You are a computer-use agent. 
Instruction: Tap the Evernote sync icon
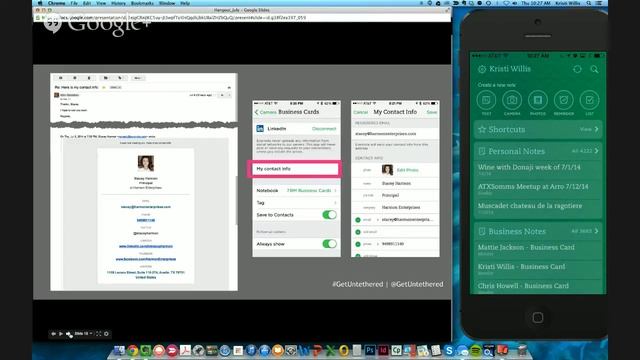click(x=577, y=69)
